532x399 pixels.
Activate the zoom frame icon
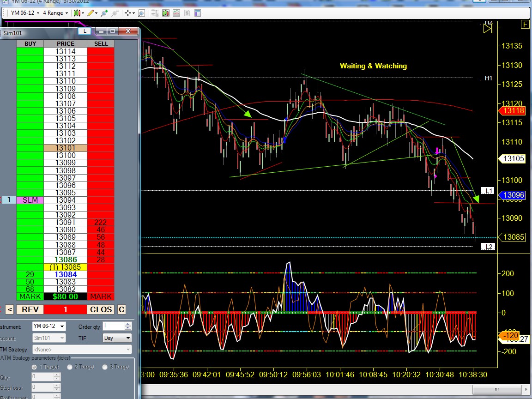[141, 13]
